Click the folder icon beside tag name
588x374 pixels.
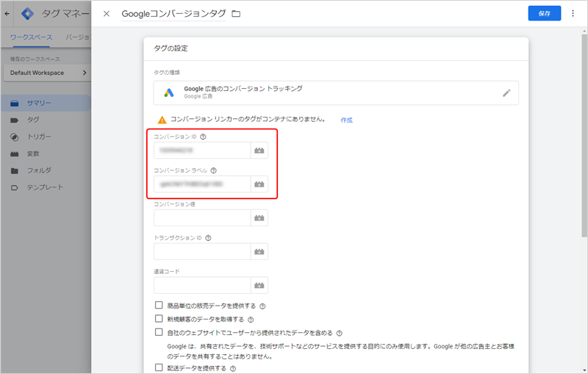(236, 14)
